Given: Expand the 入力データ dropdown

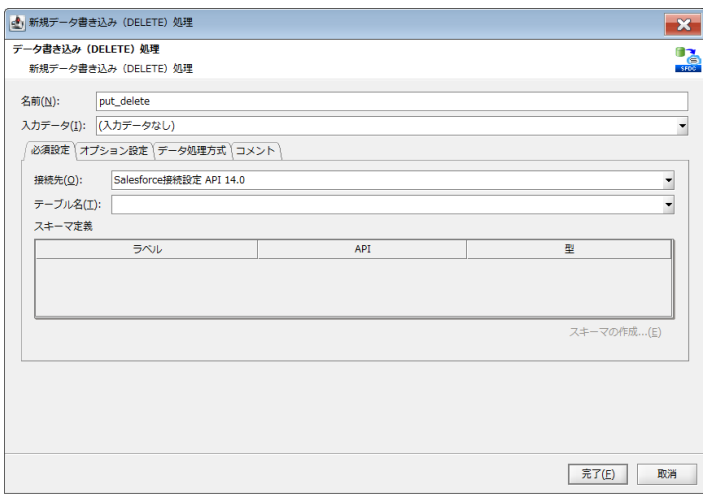Looking at the screenshot, I should [682, 126].
